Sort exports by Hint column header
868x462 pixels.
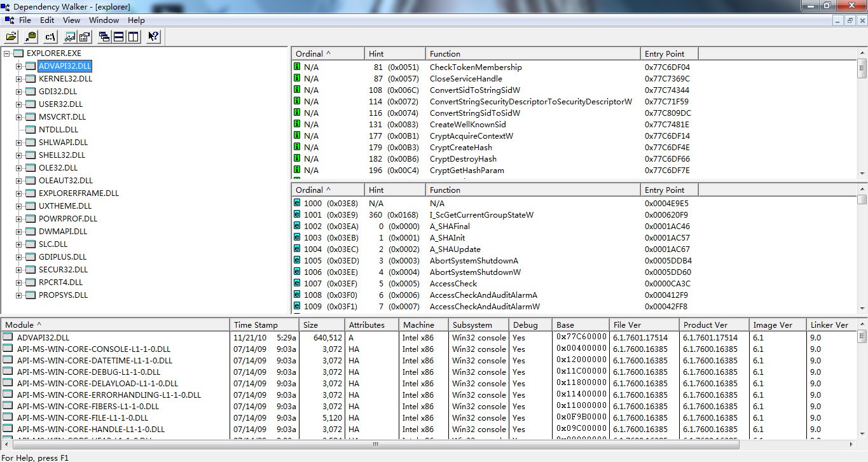[395, 190]
